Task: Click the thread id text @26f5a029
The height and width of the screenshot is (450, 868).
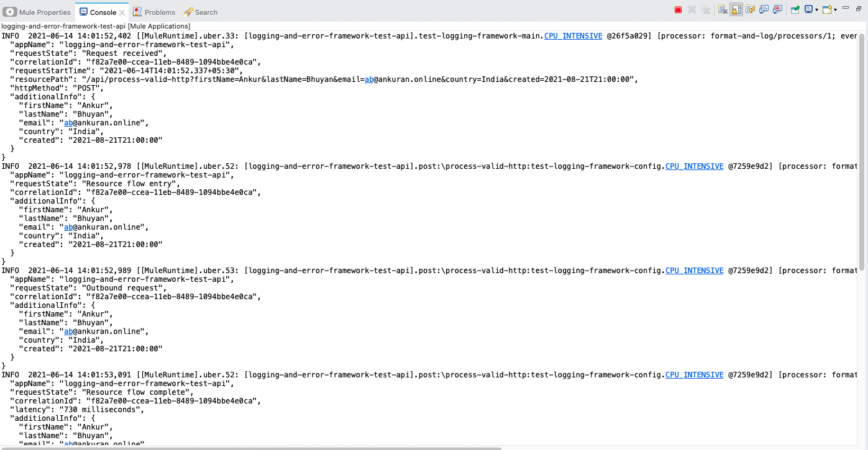Action: coord(629,36)
